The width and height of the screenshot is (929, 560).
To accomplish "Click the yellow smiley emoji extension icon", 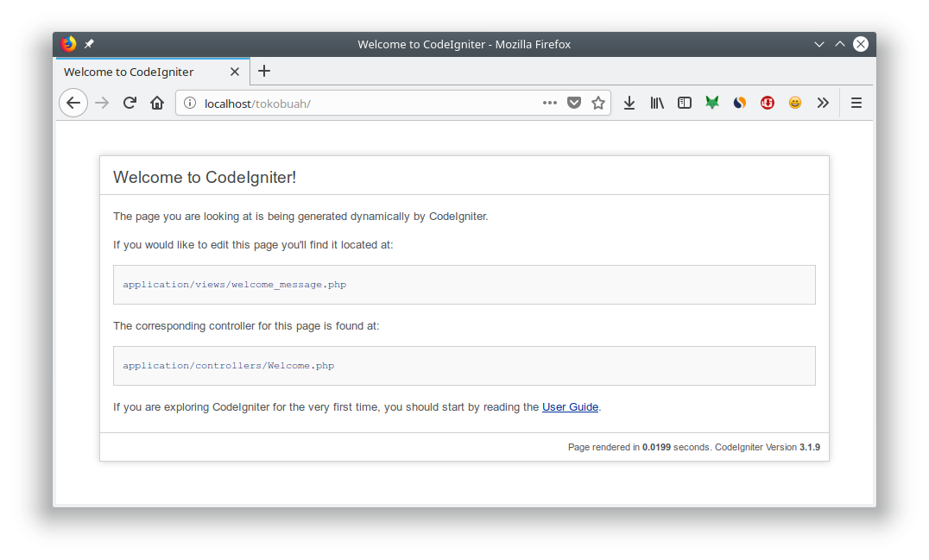I will pos(795,103).
